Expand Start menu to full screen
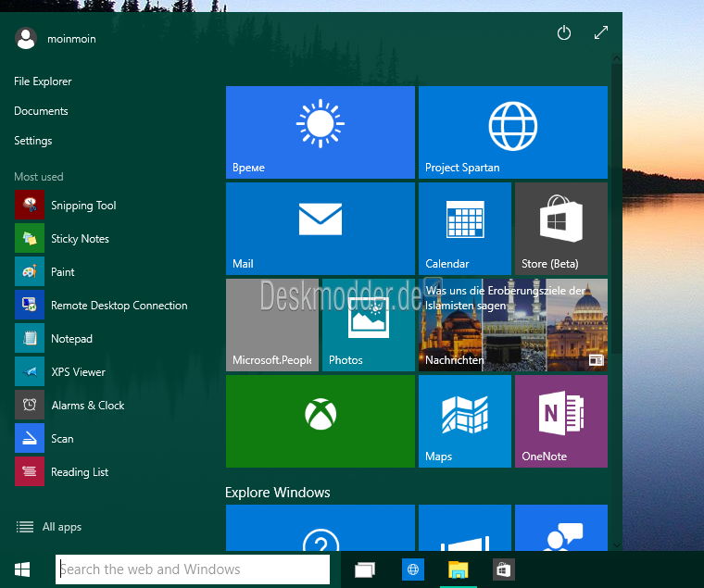The image size is (704, 588). [x=601, y=32]
